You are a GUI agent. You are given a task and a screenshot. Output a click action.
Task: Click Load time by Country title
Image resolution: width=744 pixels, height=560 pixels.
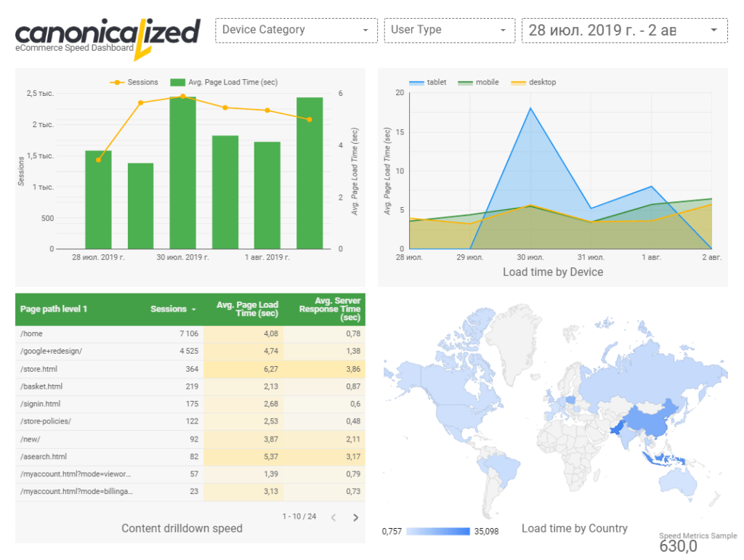pyautogui.click(x=575, y=528)
